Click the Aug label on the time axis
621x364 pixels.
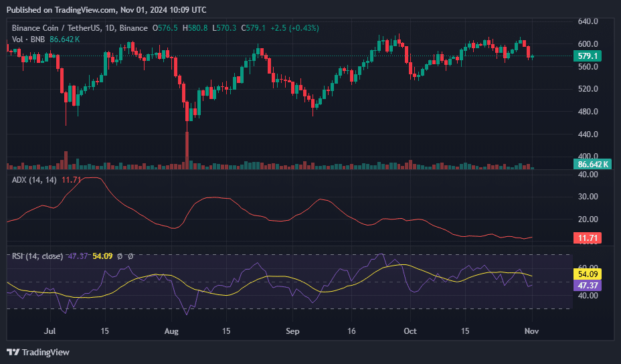[171, 331]
